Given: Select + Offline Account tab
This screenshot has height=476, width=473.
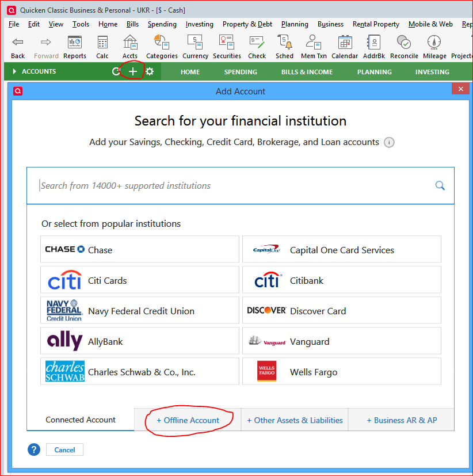Looking at the screenshot, I should (188, 420).
